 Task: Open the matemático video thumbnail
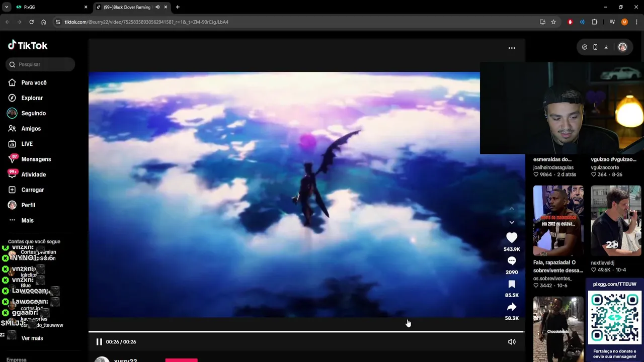tap(558, 221)
